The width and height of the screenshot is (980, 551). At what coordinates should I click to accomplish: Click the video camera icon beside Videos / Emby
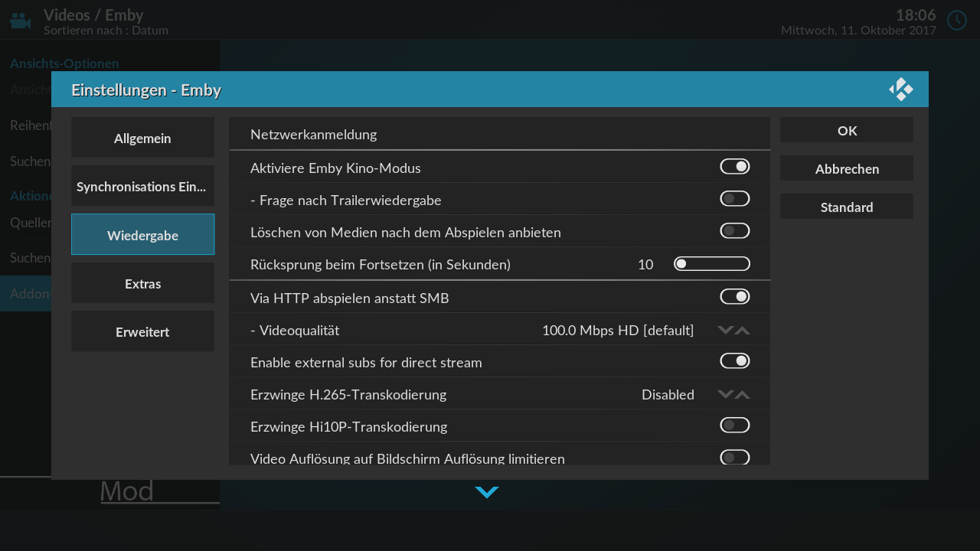click(21, 21)
